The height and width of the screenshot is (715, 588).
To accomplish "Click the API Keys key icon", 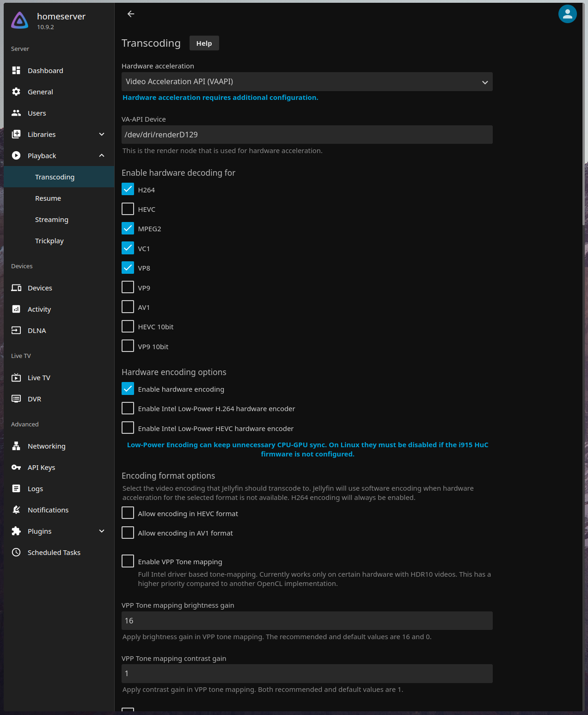I will click(x=16, y=467).
